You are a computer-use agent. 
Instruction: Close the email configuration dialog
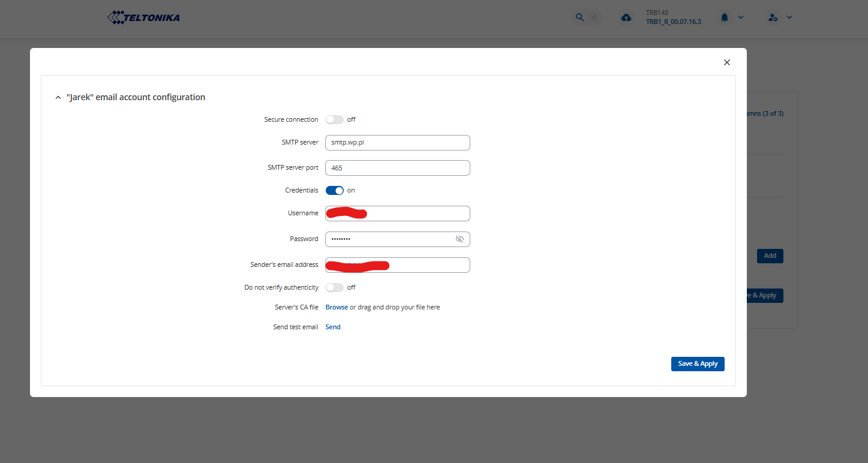click(727, 62)
